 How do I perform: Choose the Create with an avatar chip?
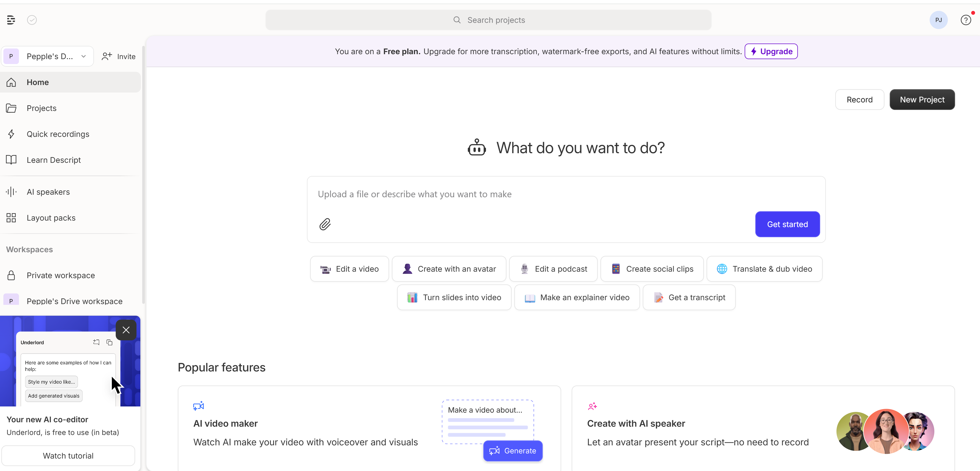click(449, 269)
